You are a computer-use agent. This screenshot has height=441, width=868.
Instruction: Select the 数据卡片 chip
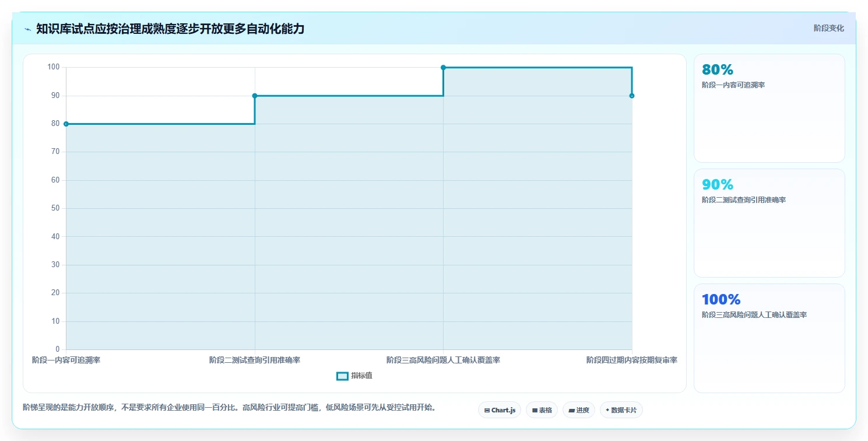(x=621, y=410)
